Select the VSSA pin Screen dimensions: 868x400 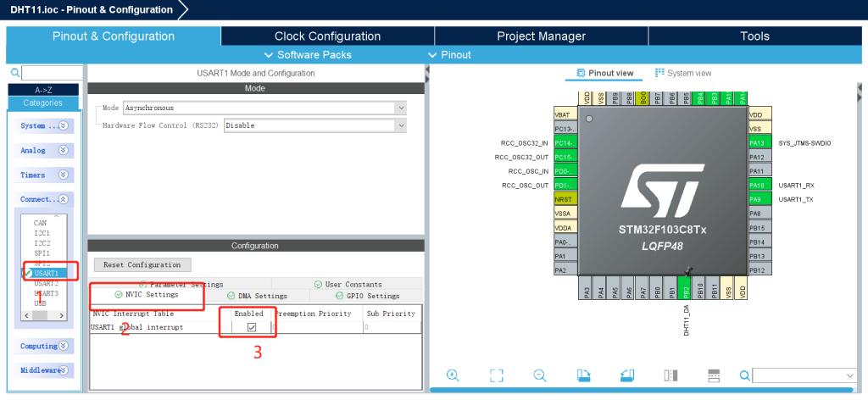click(x=565, y=214)
